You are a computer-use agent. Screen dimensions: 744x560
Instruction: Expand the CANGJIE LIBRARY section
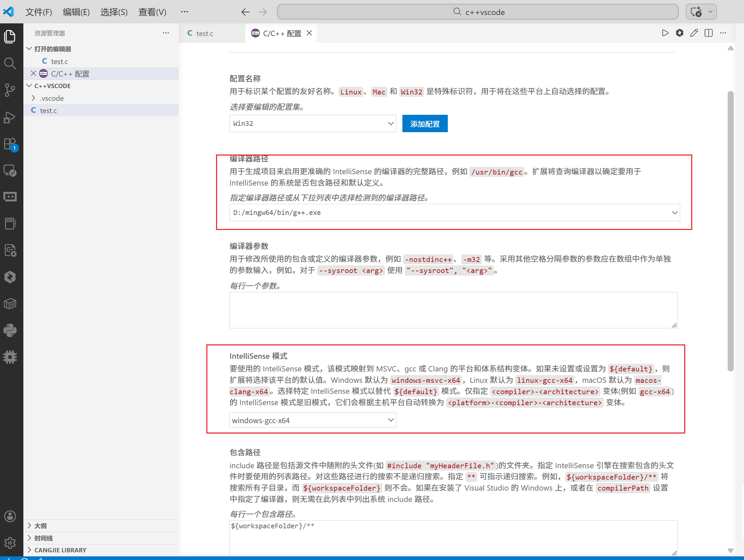(x=101, y=550)
